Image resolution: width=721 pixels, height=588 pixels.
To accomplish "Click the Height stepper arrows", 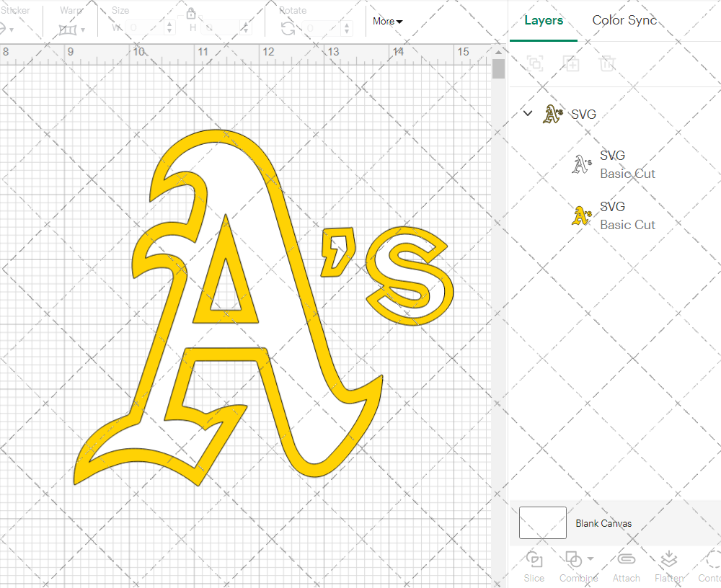I will tap(246, 28).
